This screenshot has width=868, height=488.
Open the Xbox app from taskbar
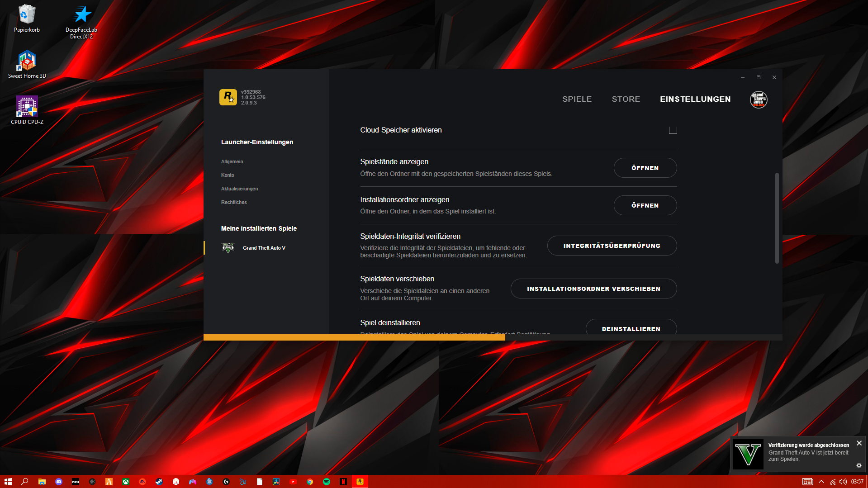tap(125, 482)
